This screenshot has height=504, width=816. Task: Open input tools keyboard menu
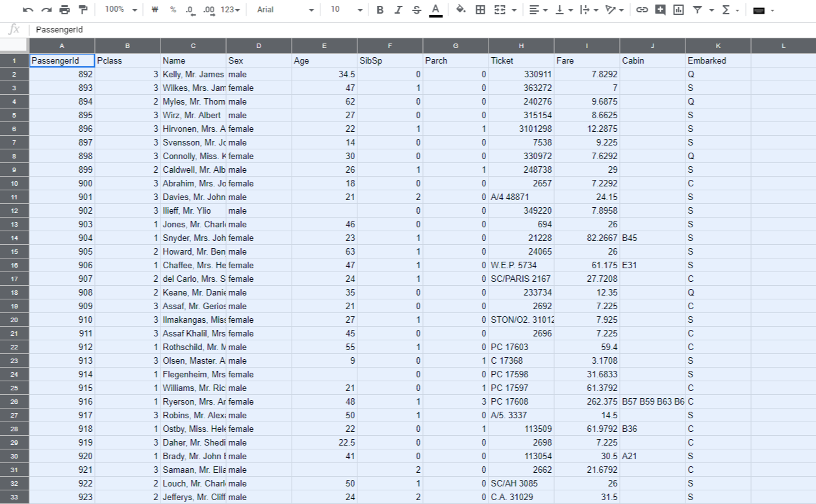pyautogui.click(x=763, y=10)
